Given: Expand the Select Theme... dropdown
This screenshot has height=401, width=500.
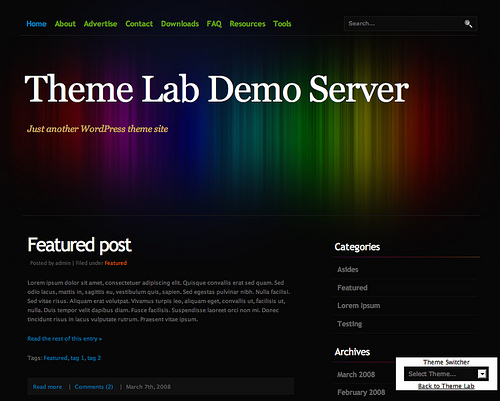Looking at the screenshot, I should coord(446,374).
